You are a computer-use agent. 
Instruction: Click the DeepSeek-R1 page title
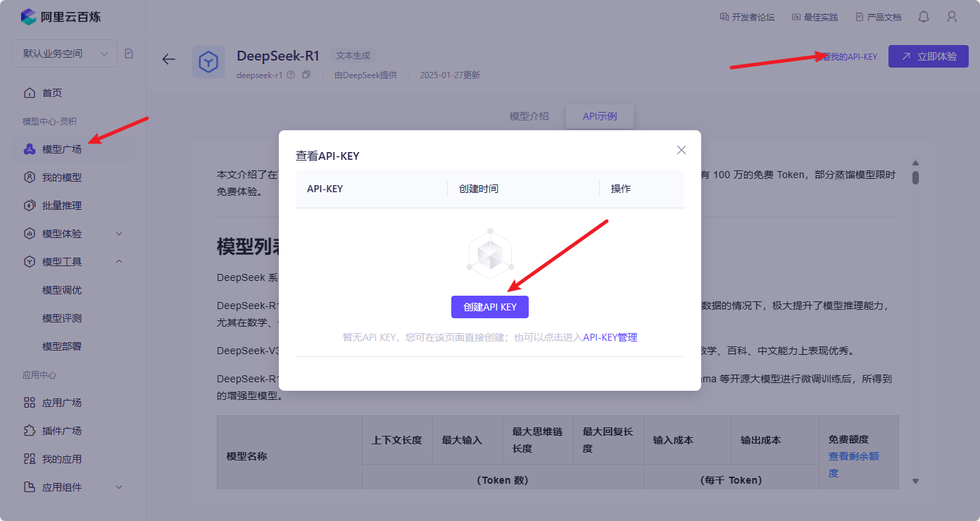[278, 56]
